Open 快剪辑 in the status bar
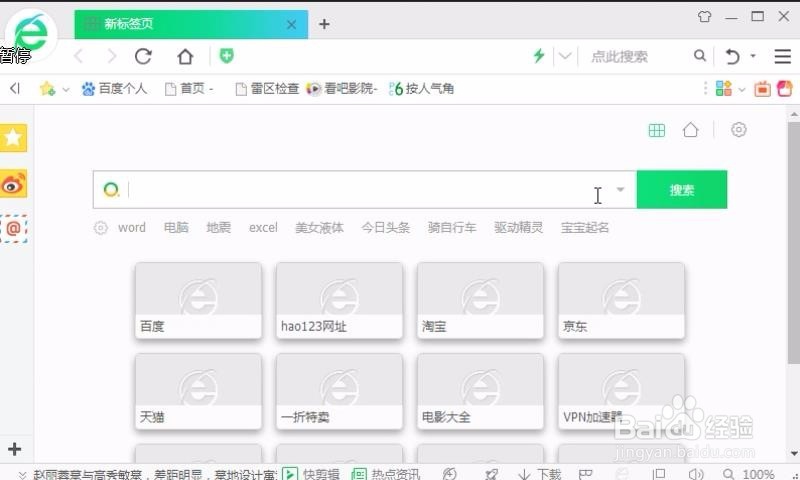The height and width of the screenshot is (480, 800). point(311,474)
